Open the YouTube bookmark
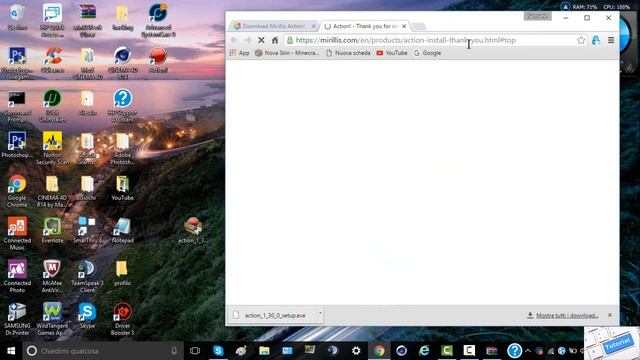The image size is (640, 360). (x=392, y=53)
